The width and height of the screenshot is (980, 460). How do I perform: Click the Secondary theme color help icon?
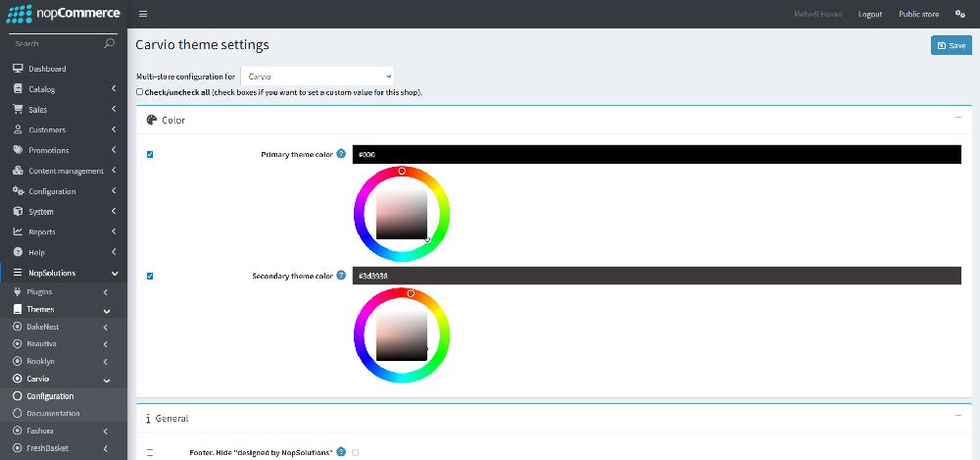[x=341, y=276]
